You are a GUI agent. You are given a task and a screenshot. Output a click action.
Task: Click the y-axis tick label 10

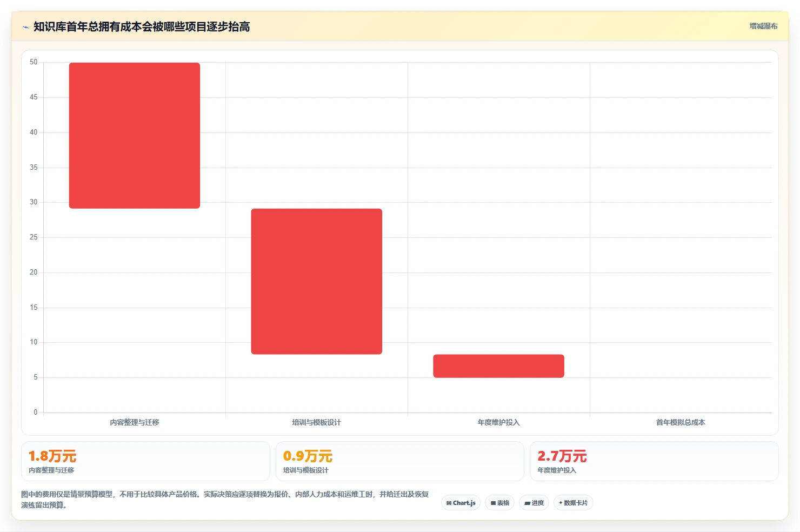coord(34,342)
